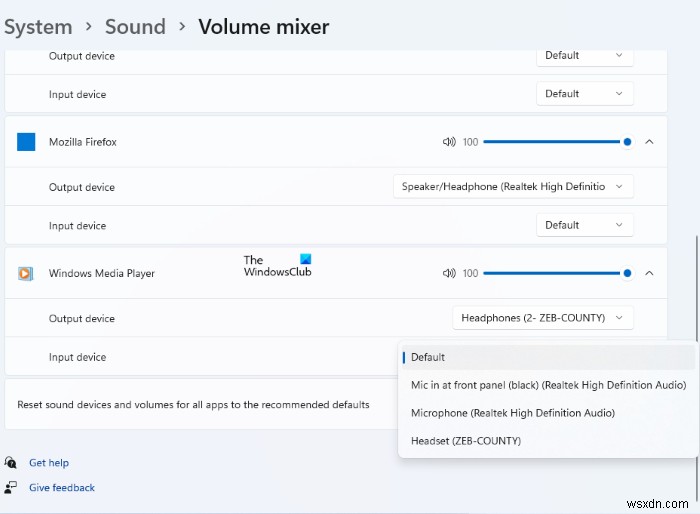Open Media Player Headphones output dropdown

[x=542, y=318]
